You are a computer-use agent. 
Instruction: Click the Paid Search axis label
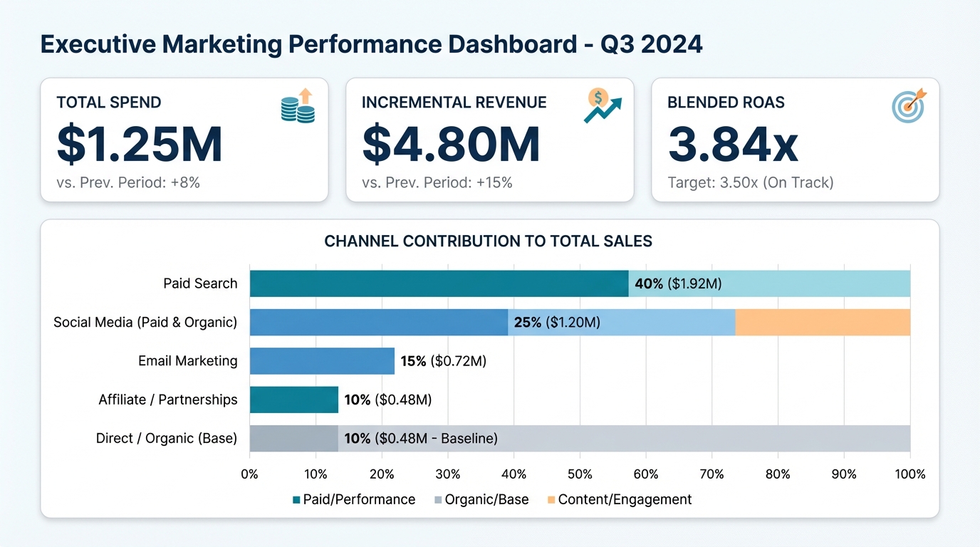click(200, 283)
